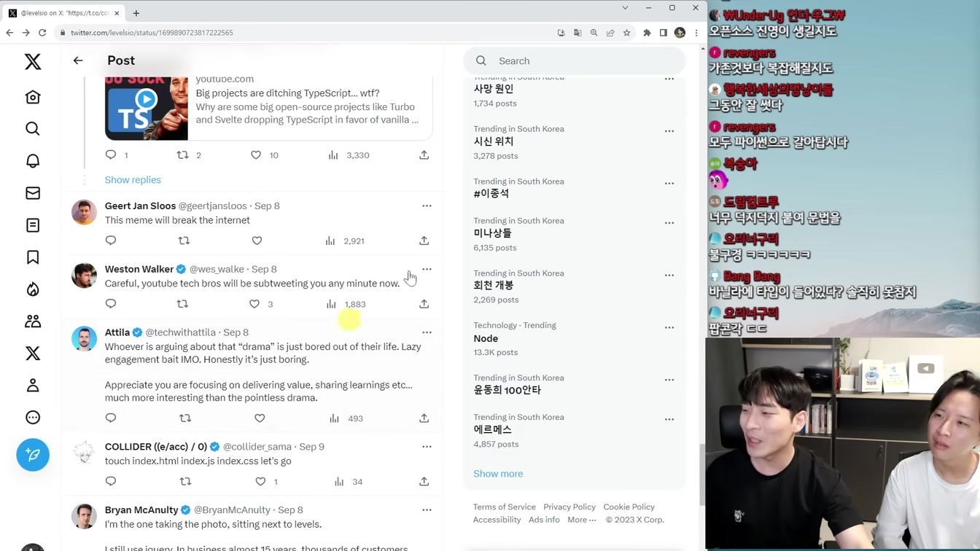
Task: Open Lists icon in sidebar
Action: coord(33,225)
